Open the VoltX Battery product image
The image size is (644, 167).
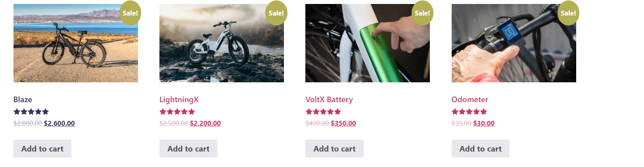tap(367, 43)
